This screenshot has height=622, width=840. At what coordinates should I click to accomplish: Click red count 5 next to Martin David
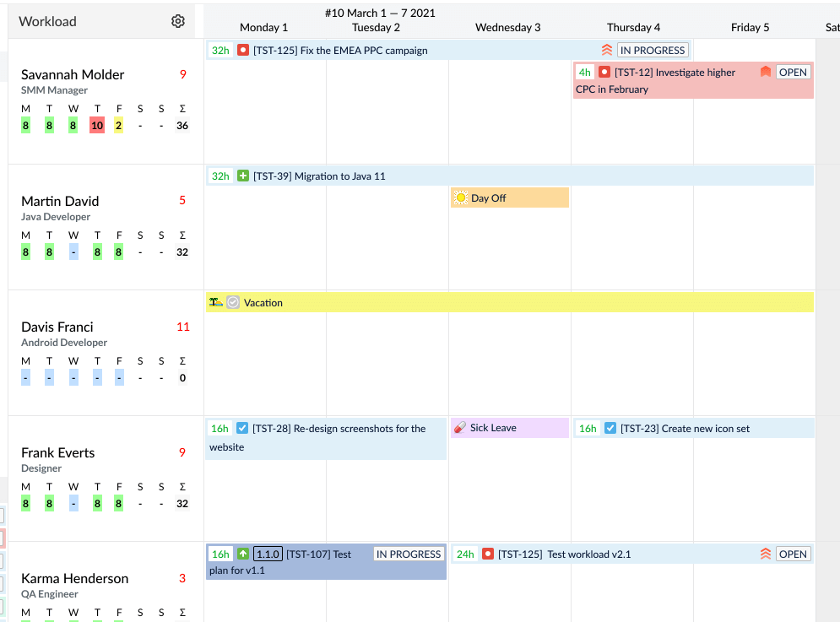click(x=182, y=200)
